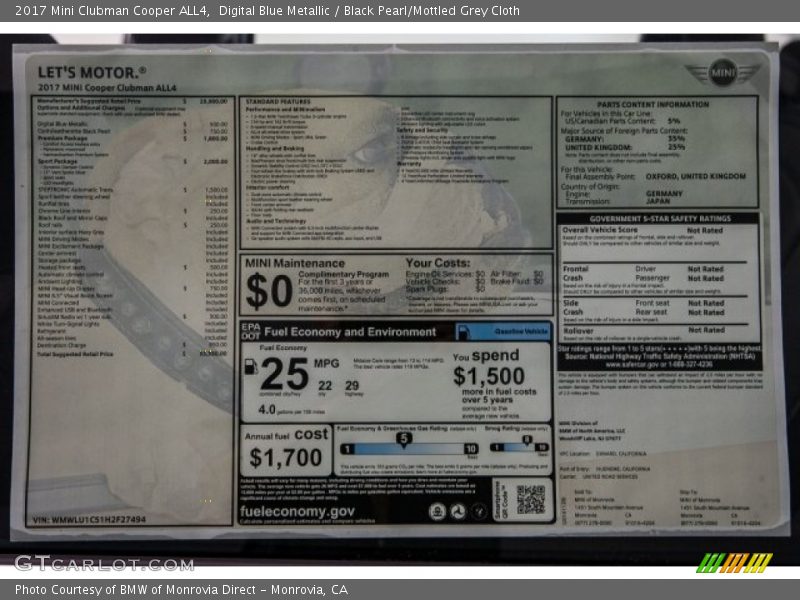Click the 'Gasoline Vehicle' label
Screen dimensions: 800x600
click(x=520, y=332)
